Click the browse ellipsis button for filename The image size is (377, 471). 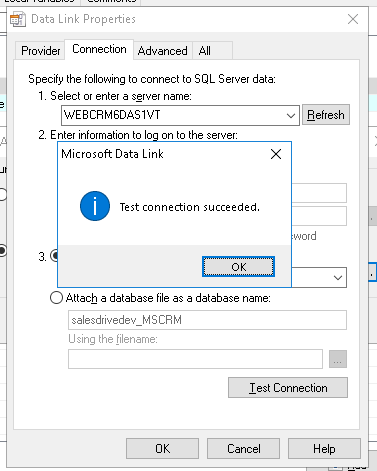coord(338,359)
